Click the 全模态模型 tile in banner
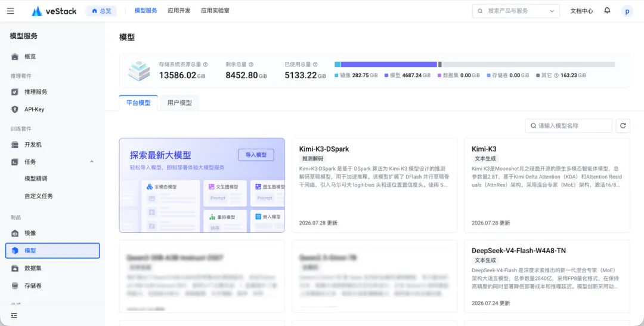Screen dimensions: 644x326 pos(171,206)
